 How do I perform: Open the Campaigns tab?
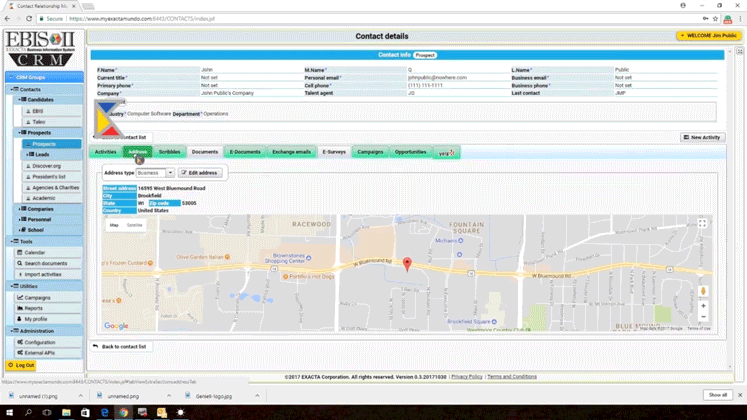(370, 152)
